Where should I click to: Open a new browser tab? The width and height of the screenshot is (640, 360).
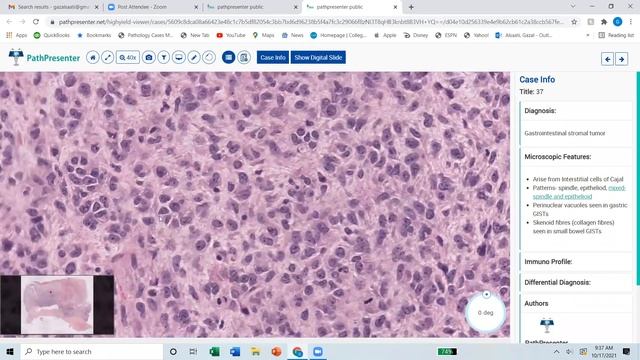411,7
